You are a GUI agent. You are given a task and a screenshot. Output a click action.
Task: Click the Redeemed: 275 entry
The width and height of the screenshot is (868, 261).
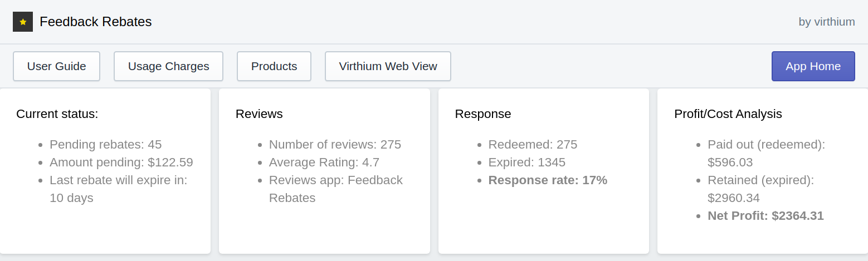point(533,145)
